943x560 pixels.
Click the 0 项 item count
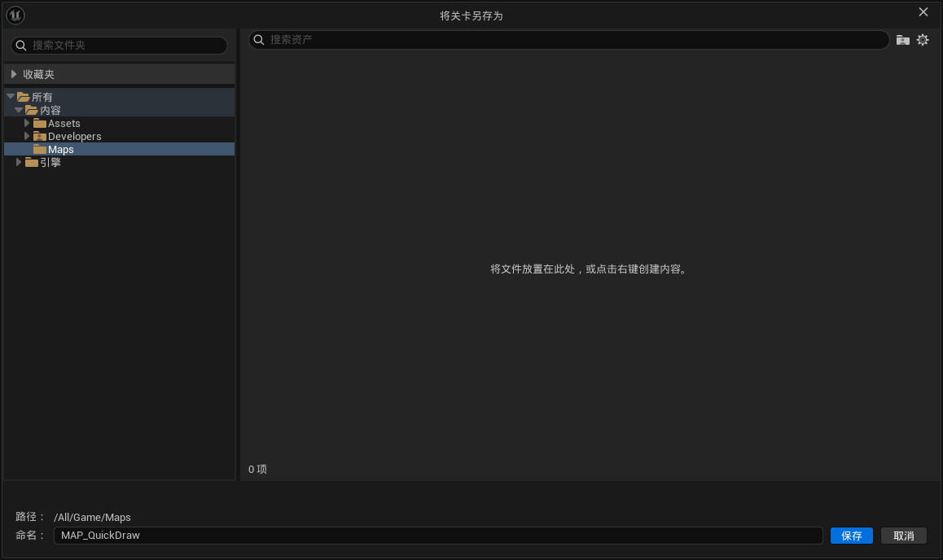[x=257, y=470]
